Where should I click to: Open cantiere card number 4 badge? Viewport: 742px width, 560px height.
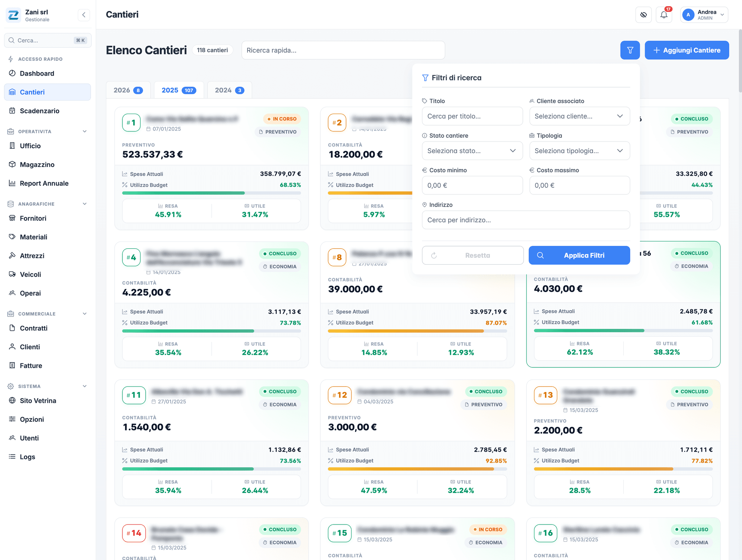point(131,257)
